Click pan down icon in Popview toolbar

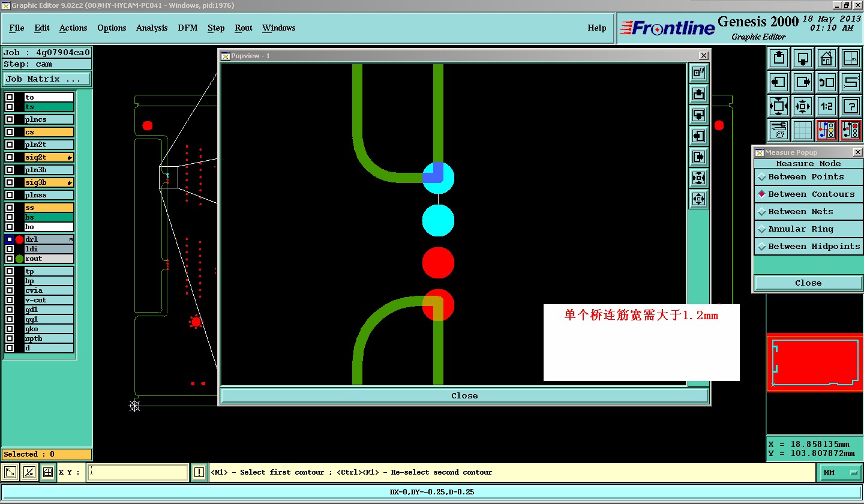click(698, 115)
